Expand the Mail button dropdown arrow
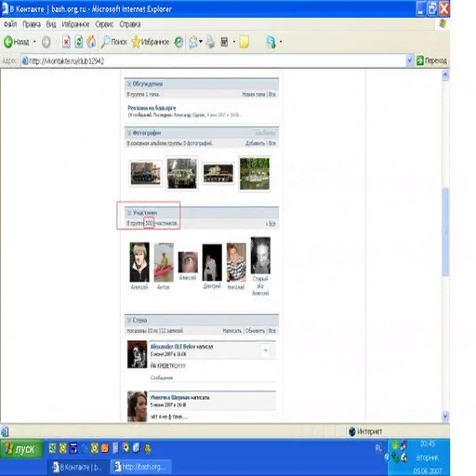 pyautogui.click(x=201, y=42)
